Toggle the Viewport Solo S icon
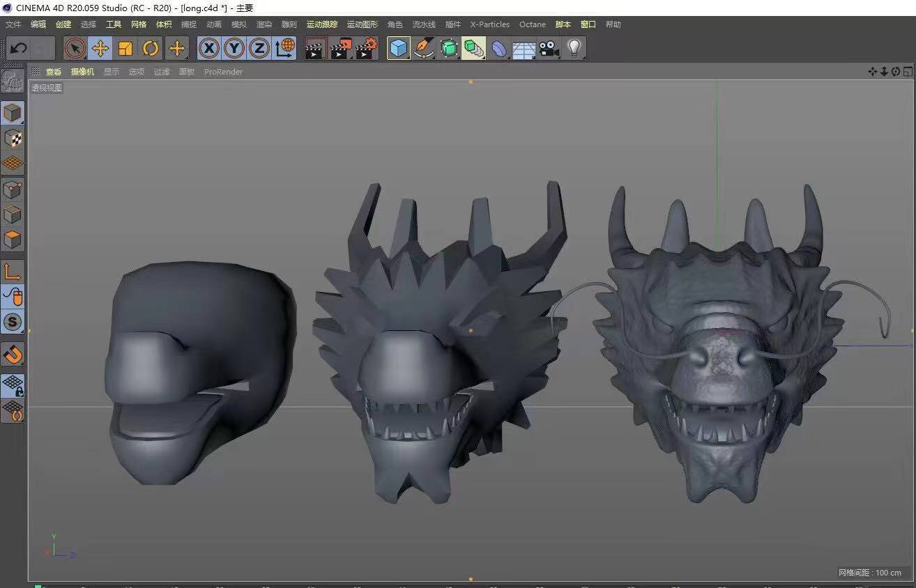The height and width of the screenshot is (588, 916). 13,322
